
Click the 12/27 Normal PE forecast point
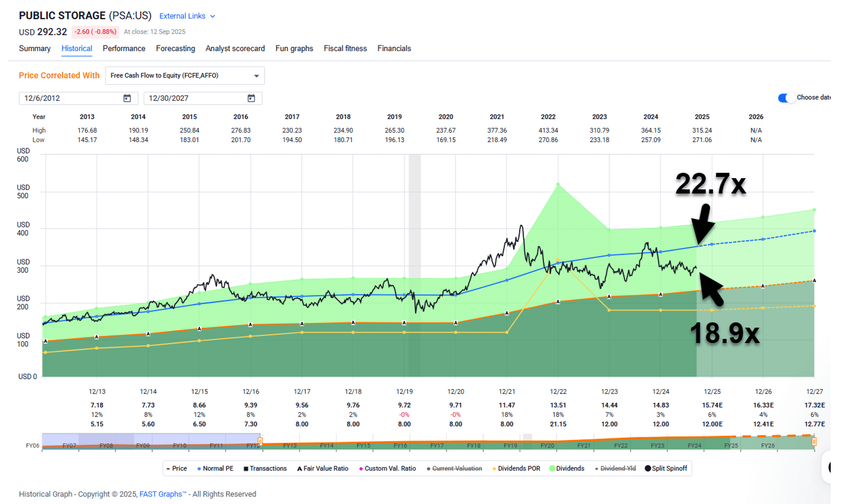(x=814, y=231)
